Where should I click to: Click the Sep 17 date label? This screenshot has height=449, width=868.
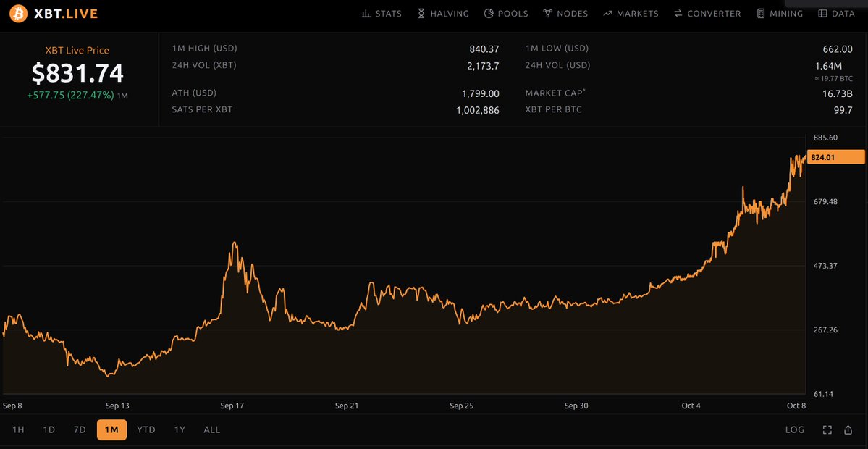(232, 406)
